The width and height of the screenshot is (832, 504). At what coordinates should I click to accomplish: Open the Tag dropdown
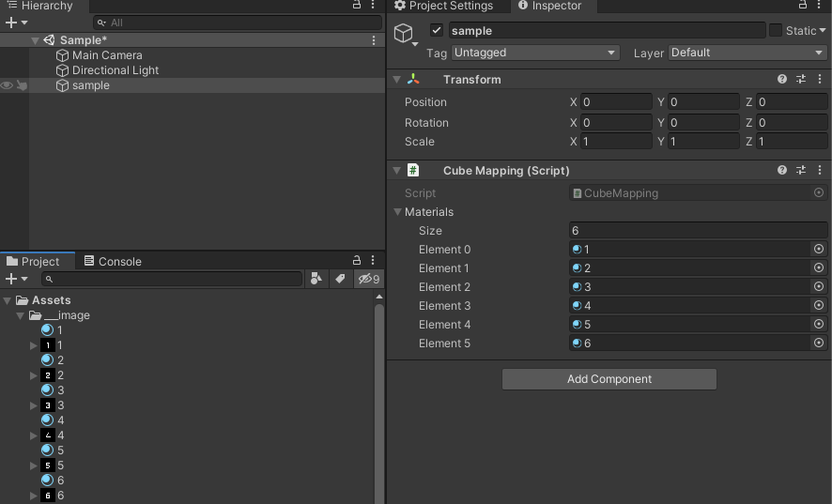[x=535, y=53]
